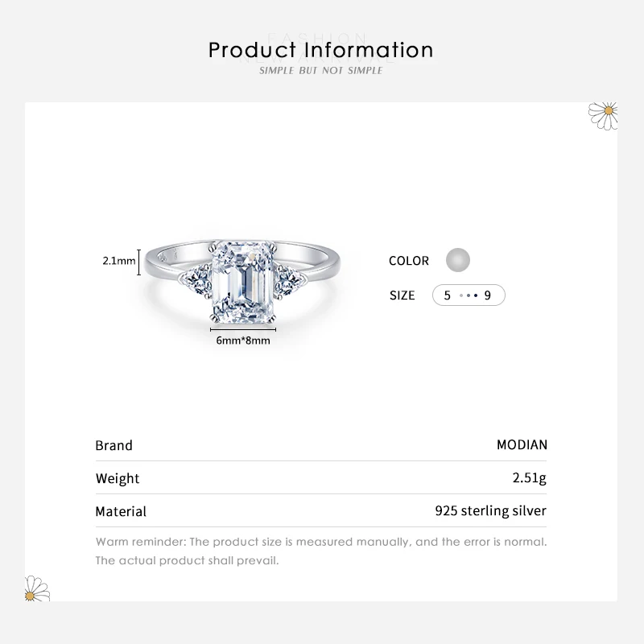Click the Product Information heading
644x644 pixels.
(x=321, y=50)
